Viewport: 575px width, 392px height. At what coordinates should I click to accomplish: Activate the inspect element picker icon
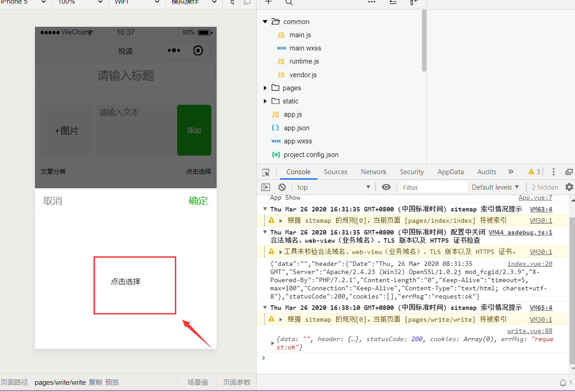pyautogui.click(x=266, y=172)
